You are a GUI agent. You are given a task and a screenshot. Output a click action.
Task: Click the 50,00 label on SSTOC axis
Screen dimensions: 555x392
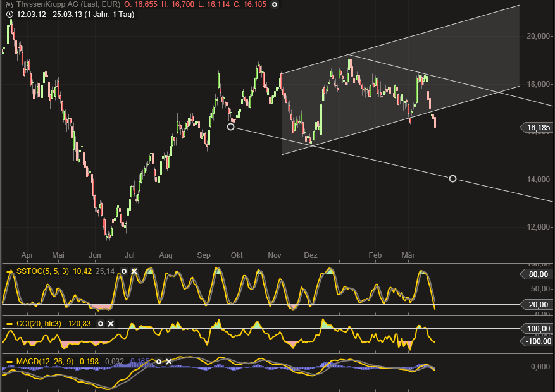click(540, 289)
